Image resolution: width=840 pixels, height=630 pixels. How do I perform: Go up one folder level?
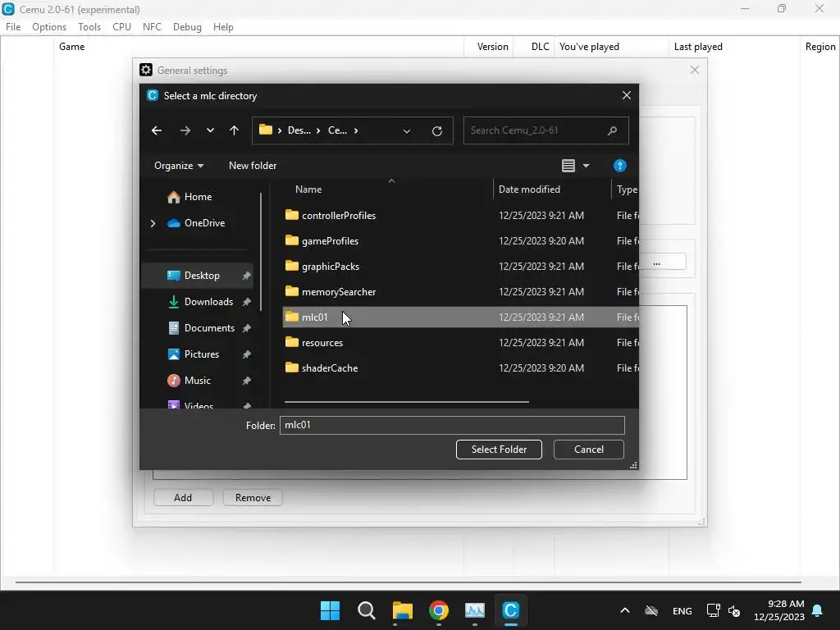(234, 130)
